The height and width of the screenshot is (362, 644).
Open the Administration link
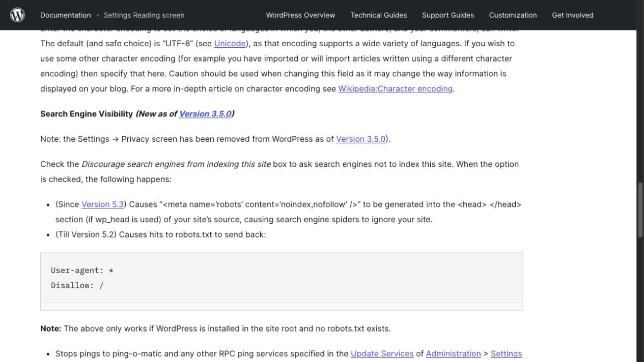tap(454, 354)
